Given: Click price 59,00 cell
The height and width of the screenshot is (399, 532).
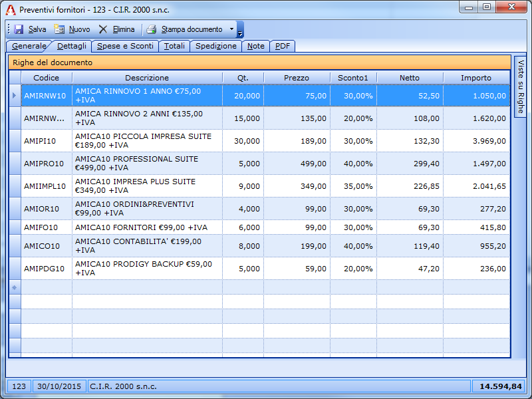Looking at the screenshot, I should 297,269.
